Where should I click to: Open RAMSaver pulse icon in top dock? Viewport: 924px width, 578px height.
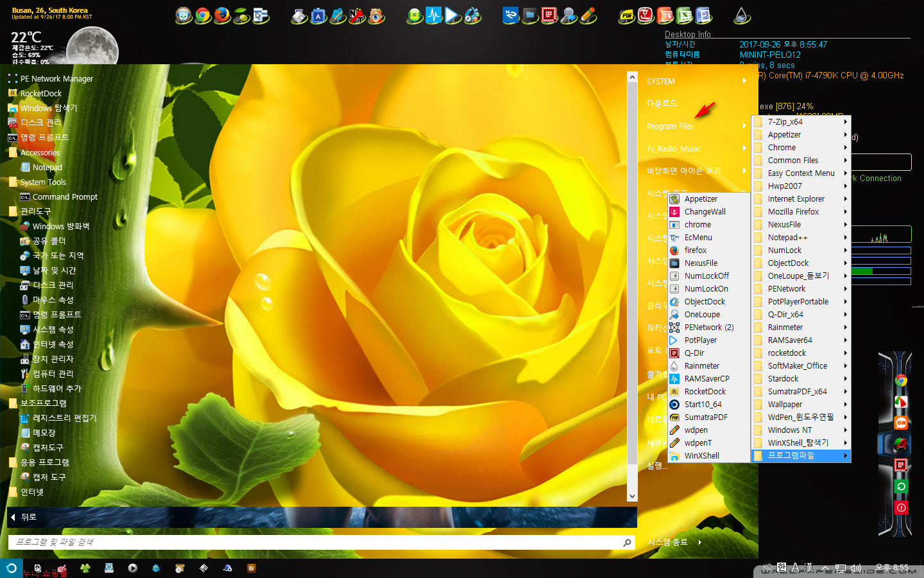[434, 15]
